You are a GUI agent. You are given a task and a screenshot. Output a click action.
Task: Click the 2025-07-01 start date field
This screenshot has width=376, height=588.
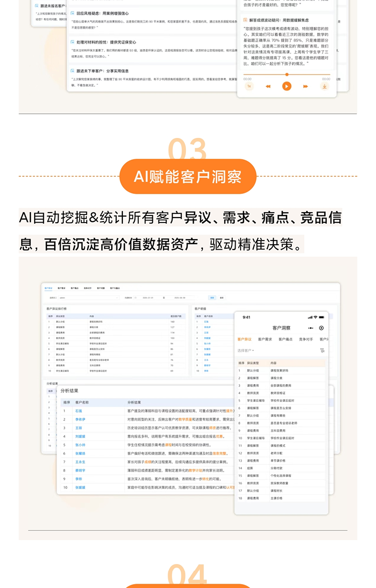[x=148, y=298]
